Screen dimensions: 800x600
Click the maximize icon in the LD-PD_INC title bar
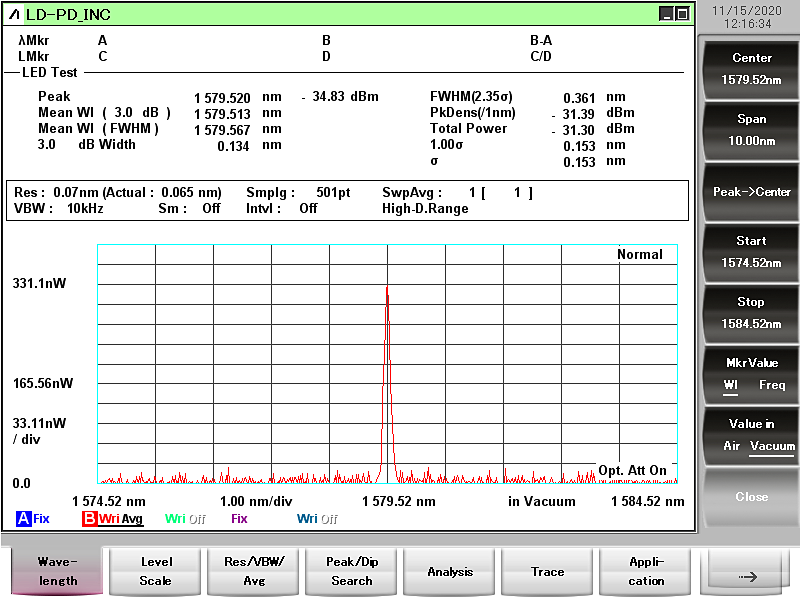(682, 14)
